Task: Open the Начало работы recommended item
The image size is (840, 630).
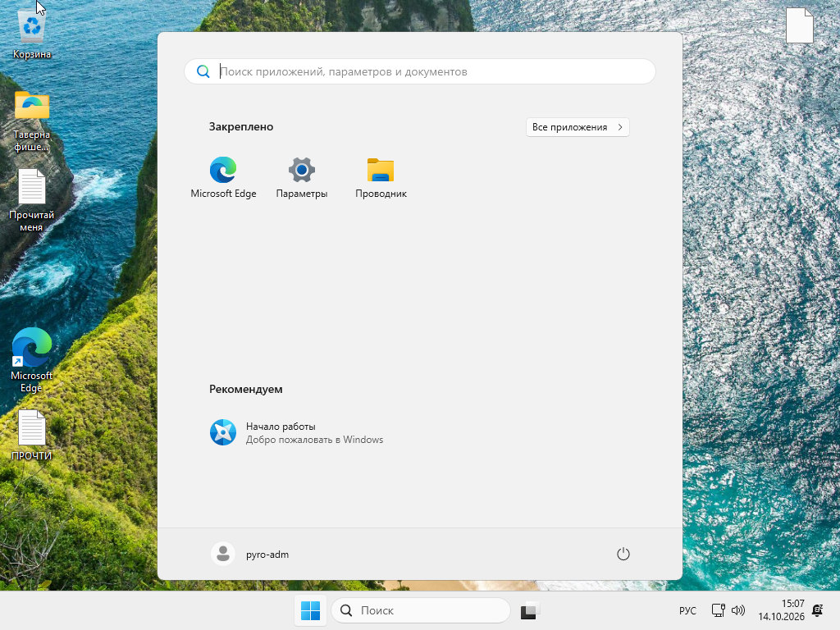Action: (x=296, y=432)
